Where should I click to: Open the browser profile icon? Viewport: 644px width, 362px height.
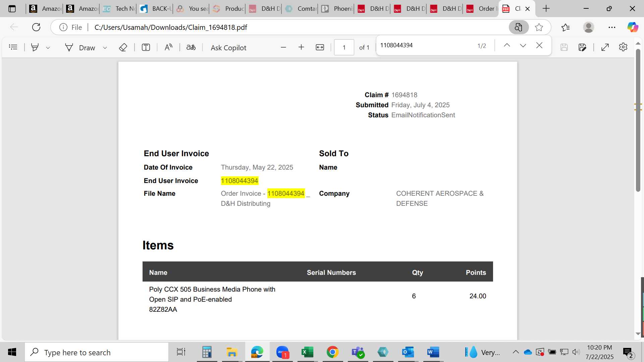(589, 27)
